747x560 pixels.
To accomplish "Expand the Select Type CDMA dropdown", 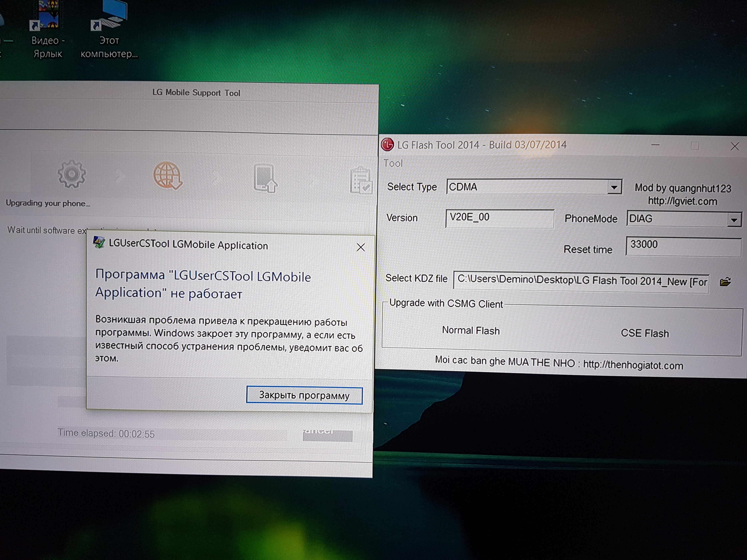I will coord(614,187).
